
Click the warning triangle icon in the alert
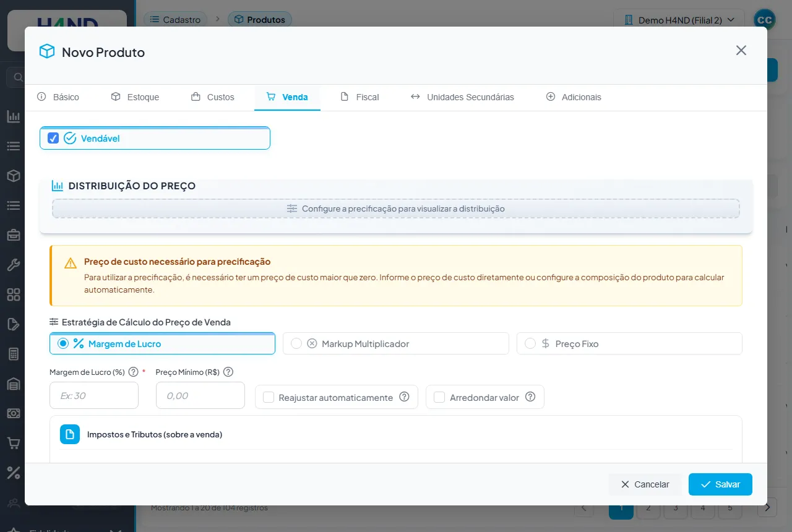(71, 263)
